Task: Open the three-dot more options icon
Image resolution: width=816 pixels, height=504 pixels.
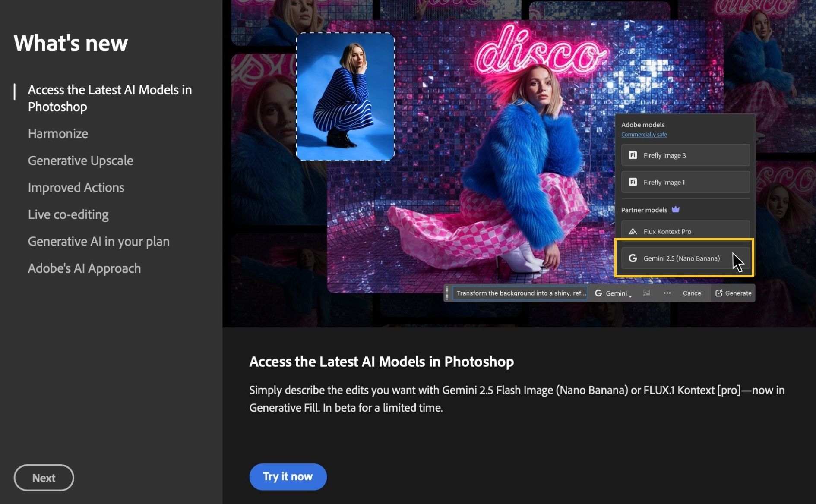Action: tap(667, 293)
